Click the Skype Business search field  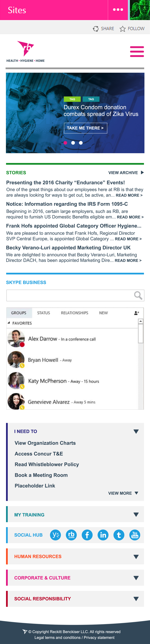tap(75, 296)
